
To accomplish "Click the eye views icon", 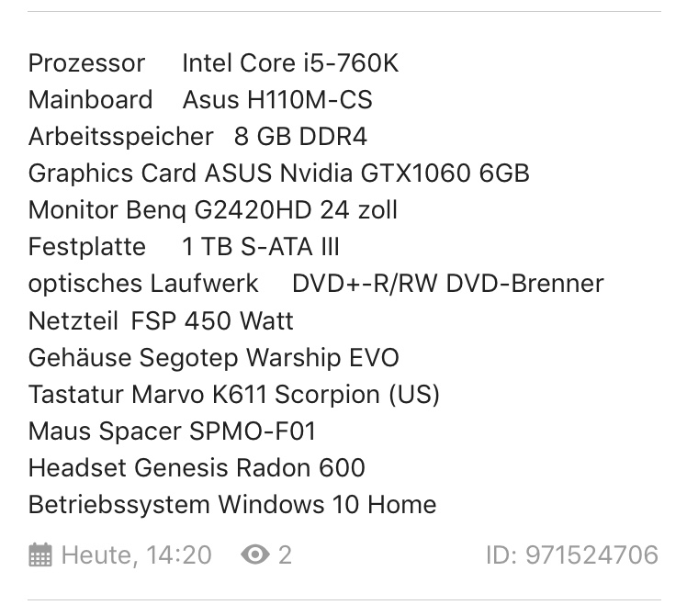I will [254, 555].
